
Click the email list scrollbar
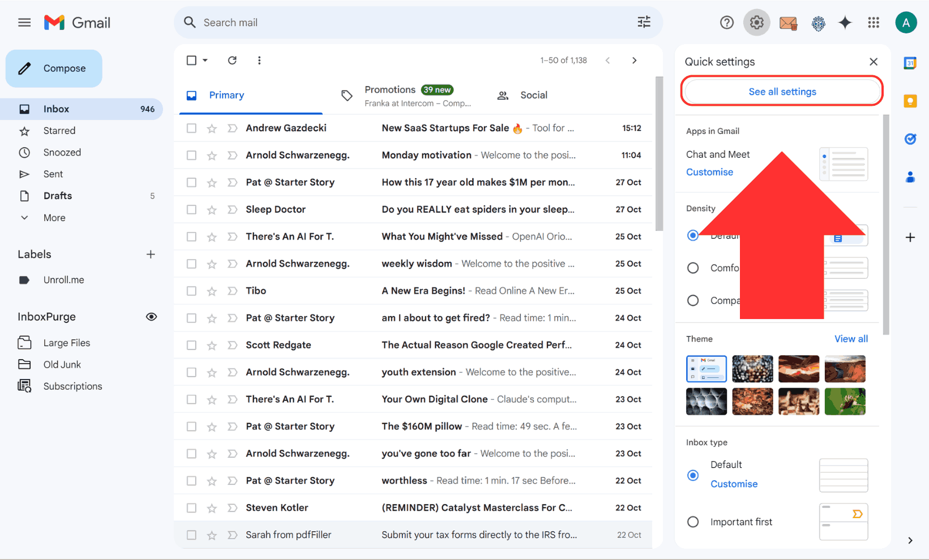click(x=659, y=154)
